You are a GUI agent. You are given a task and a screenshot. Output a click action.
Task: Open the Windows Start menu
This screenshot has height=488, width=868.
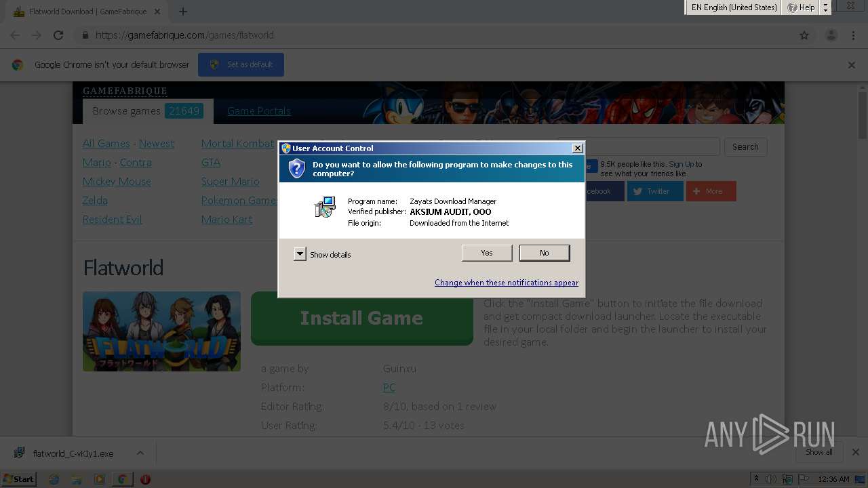[19, 479]
